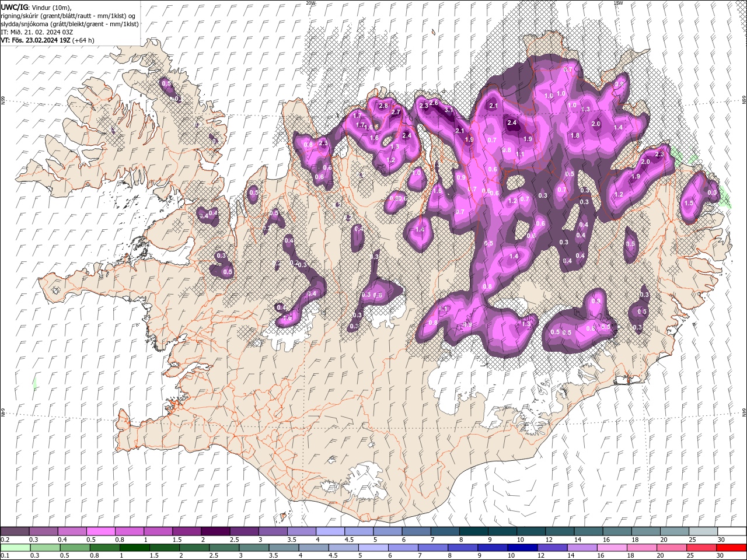Click the 'VT: Fös. 23.02.2024 19Z (+64 h)' line
The image size is (747, 560).
[47, 40]
